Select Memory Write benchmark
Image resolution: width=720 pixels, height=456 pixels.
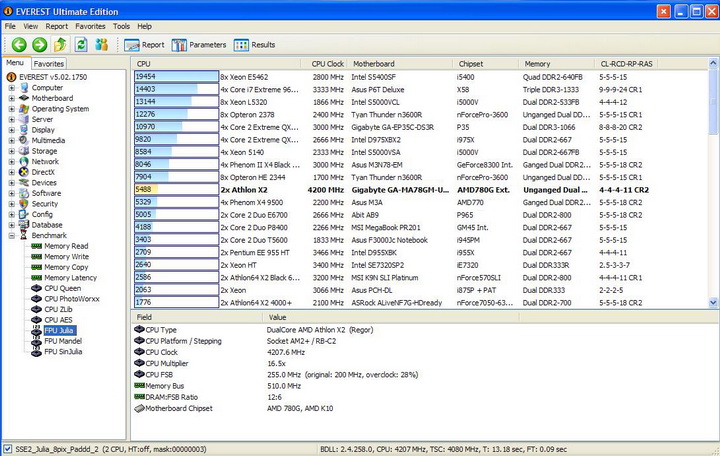(x=67, y=257)
